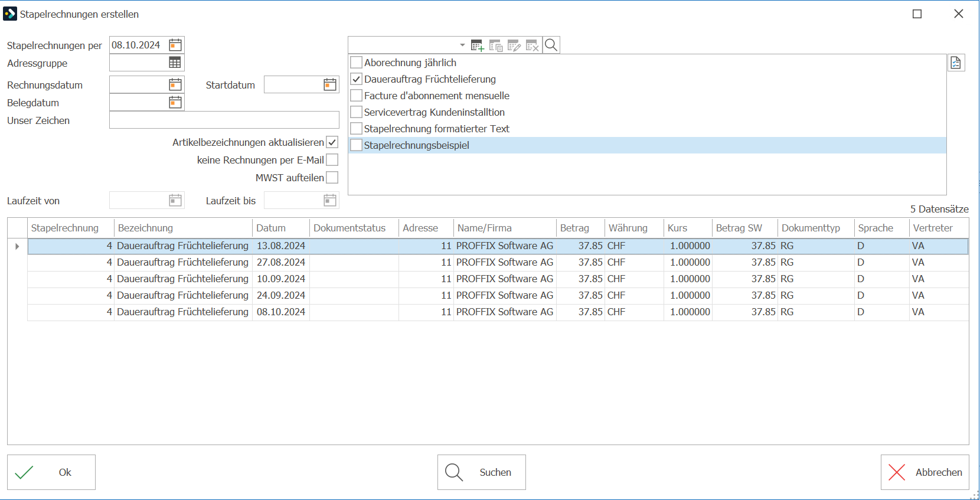Check Facture d'abonnement mensuelle
Screen dimensions: 980x500
(356, 95)
